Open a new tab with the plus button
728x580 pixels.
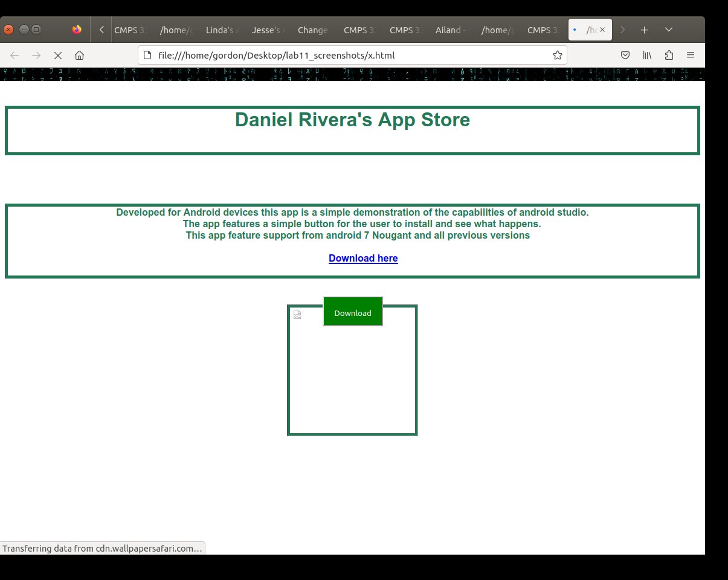(645, 30)
